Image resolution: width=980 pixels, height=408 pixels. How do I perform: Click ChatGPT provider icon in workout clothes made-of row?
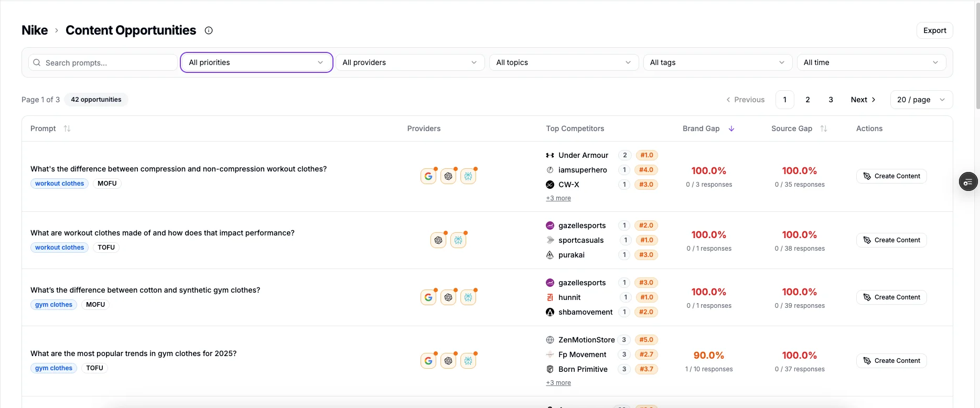point(438,240)
